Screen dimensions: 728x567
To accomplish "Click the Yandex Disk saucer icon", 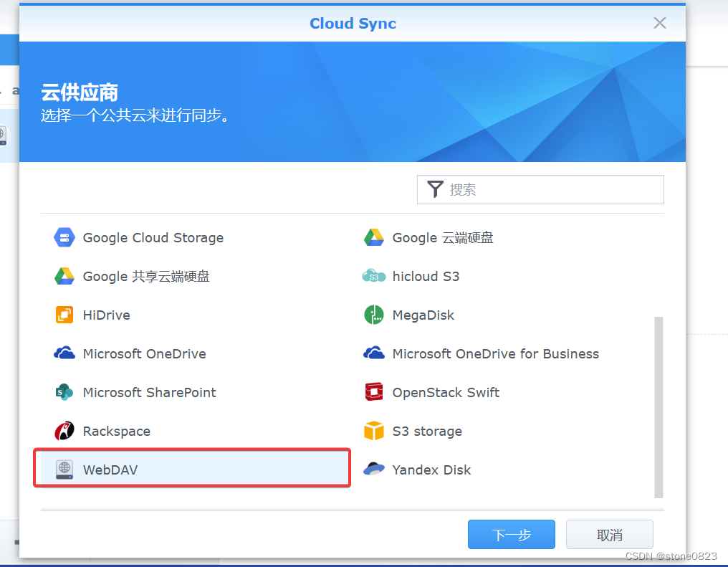I will (374, 470).
